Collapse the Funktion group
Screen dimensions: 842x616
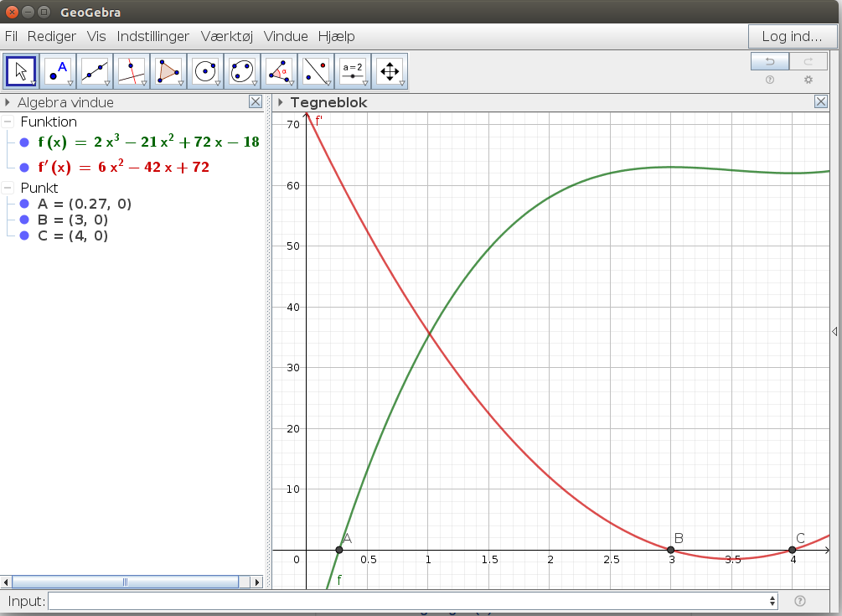pyautogui.click(x=8, y=122)
